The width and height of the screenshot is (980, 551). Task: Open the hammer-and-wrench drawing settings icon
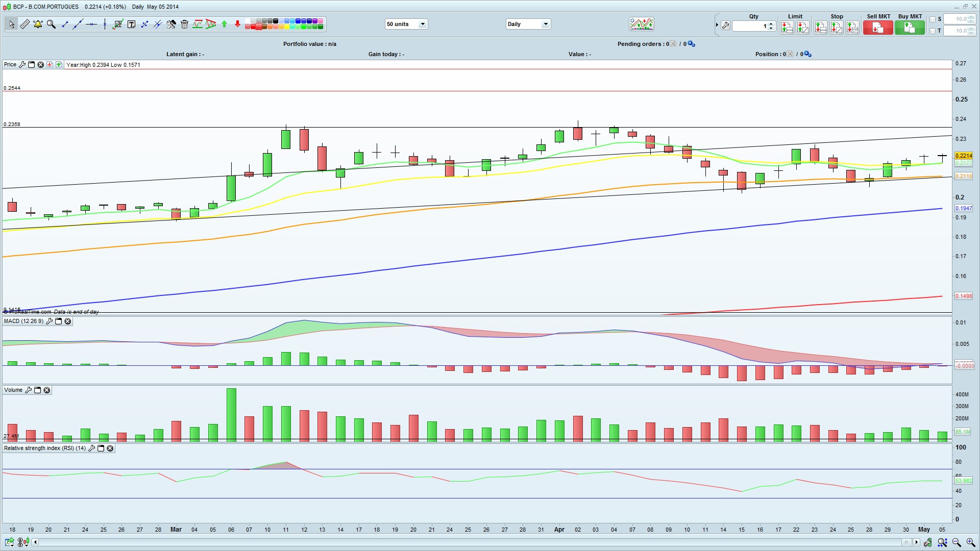coord(171,24)
